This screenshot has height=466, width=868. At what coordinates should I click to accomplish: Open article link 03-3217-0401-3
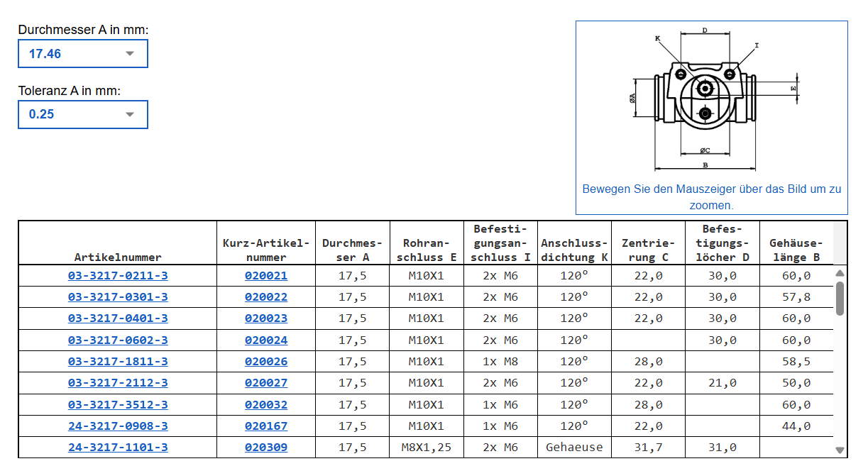[x=118, y=318]
